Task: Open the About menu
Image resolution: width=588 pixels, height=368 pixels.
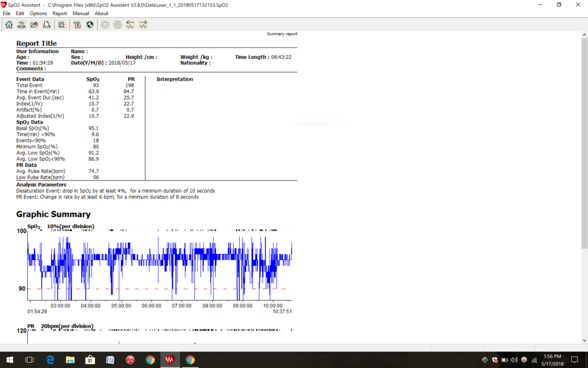Action: (101, 13)
